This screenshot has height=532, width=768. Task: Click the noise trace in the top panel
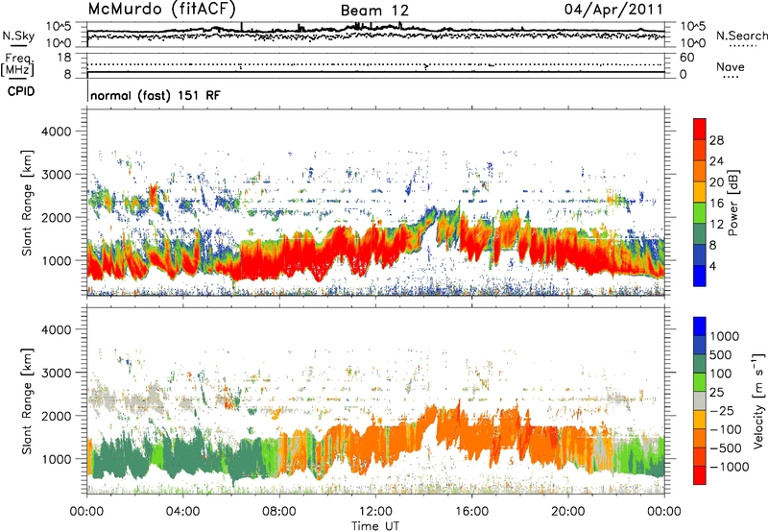tap(375, 31)
